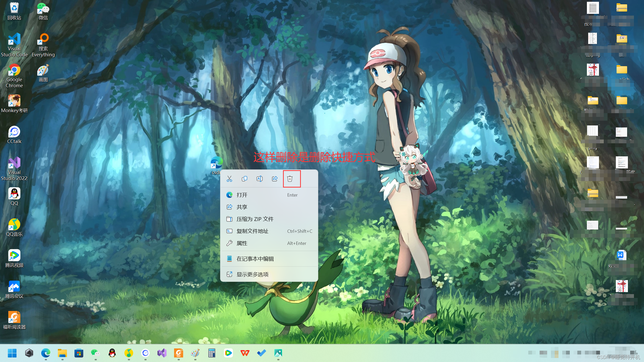Viewport: 644px width, 362px height.
Task: Select the 腾讯视频 desktop shortcut
Action: (14, 258)
